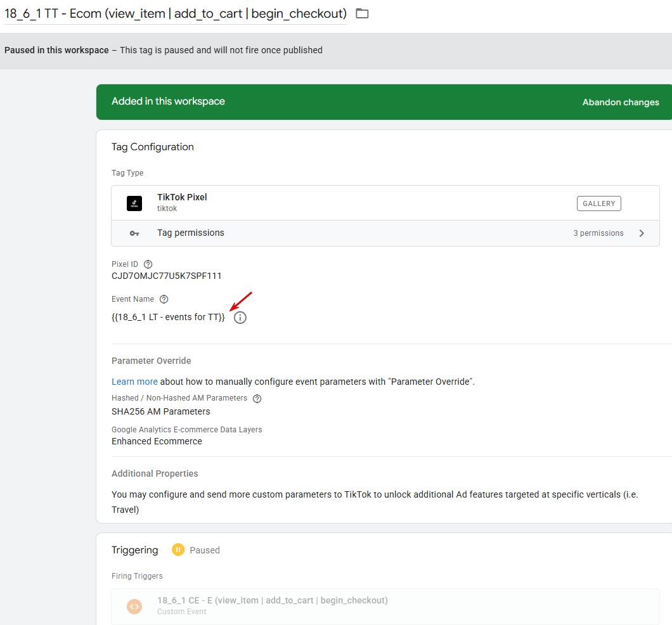This screenshot has width=672, height=625.
Task: Click the Custom Event trigger icon
Action: 134,606
